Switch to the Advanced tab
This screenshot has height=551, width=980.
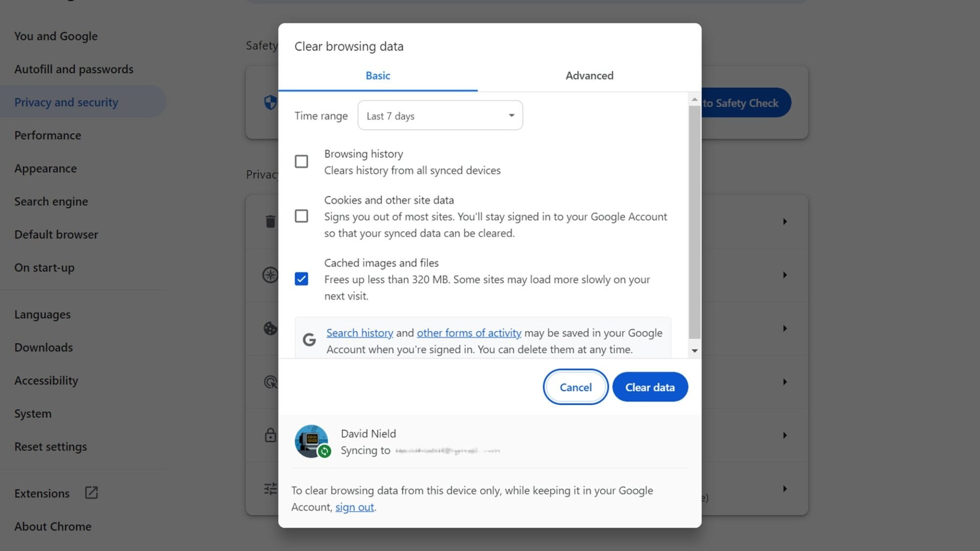point(589,76)
